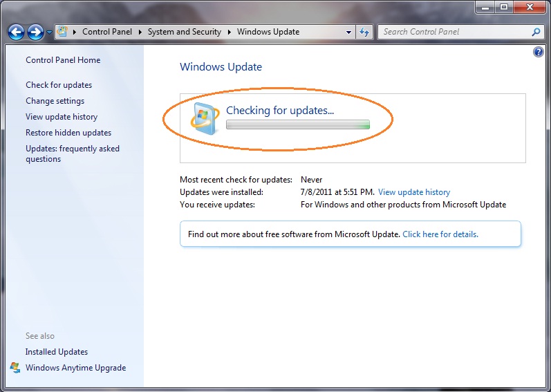Viewport: 551px width, 392px height.
Task: Maximize the Windows Update window
Action: (504, 7)
